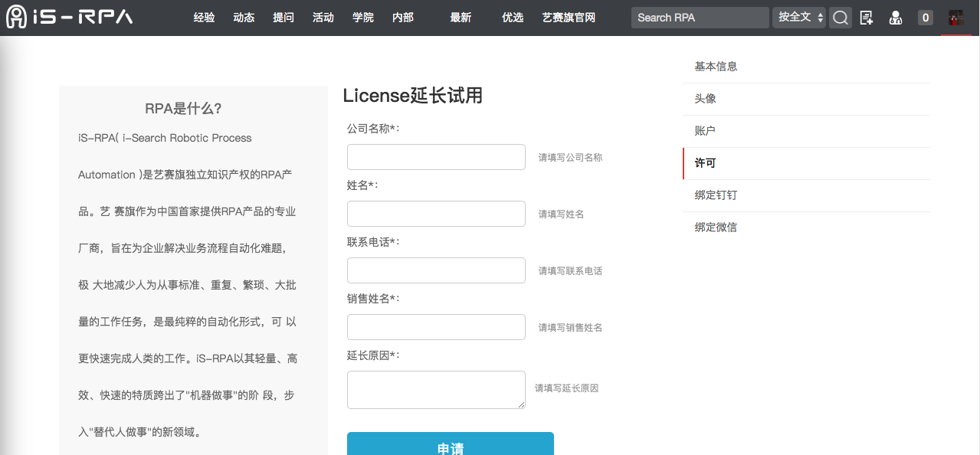Viewport: 980px width, 455px height.
Task: Click the 请填写联系电话 hint text
Action: click(x=570, y=271)
